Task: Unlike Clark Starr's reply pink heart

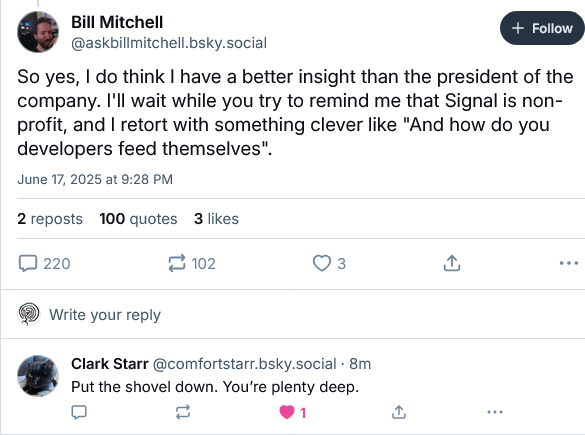Action: point(292,412)
